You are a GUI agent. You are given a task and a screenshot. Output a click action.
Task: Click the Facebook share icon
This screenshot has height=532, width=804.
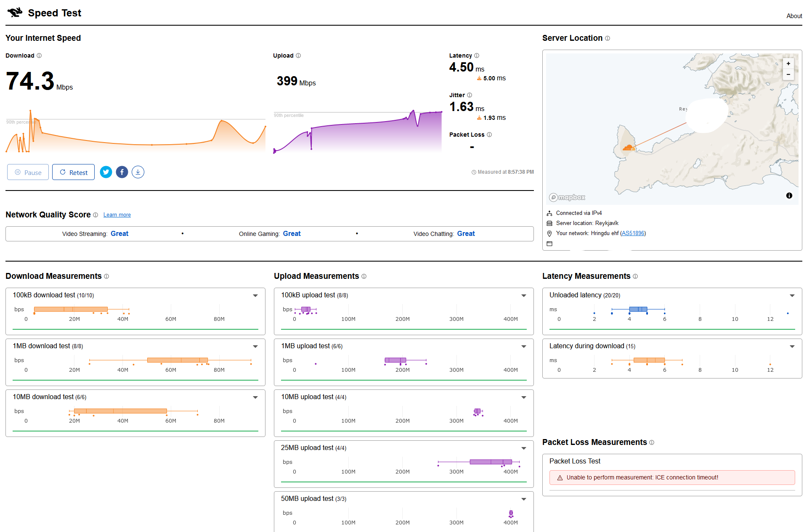click(x=122, y=172)
